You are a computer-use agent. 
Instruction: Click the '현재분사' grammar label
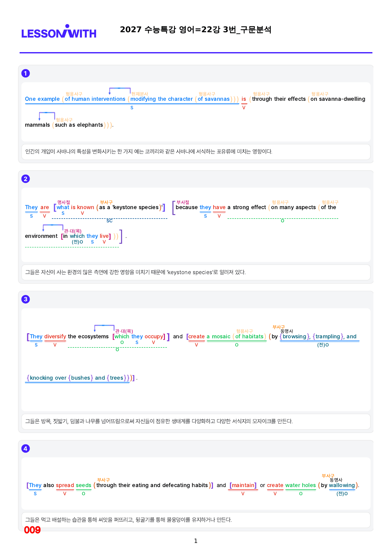click(140, 94)
